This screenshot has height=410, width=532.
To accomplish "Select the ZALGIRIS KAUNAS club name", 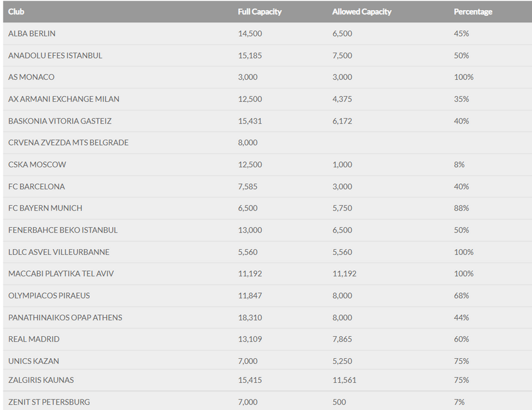I will (x=41, y=380).
